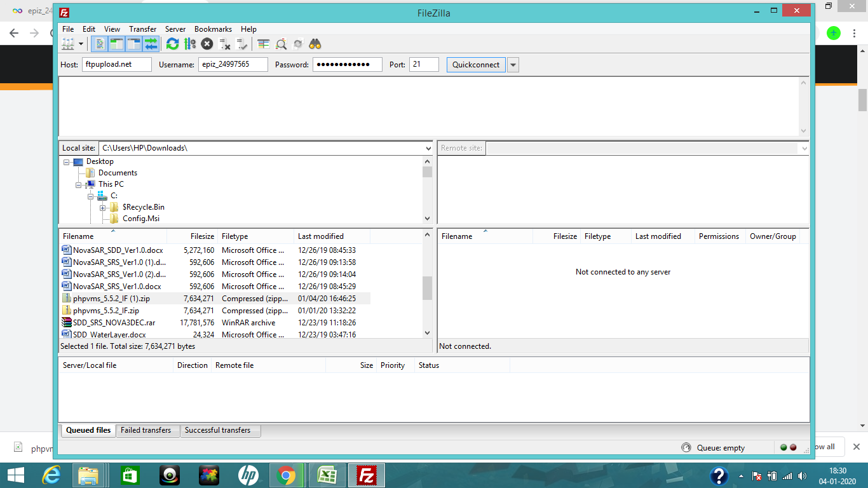The image size is (868, 488).
Task: Click the SDD_SRS_NOVA3DEC.rar WinRAR file icon
Action: point(67,323)
